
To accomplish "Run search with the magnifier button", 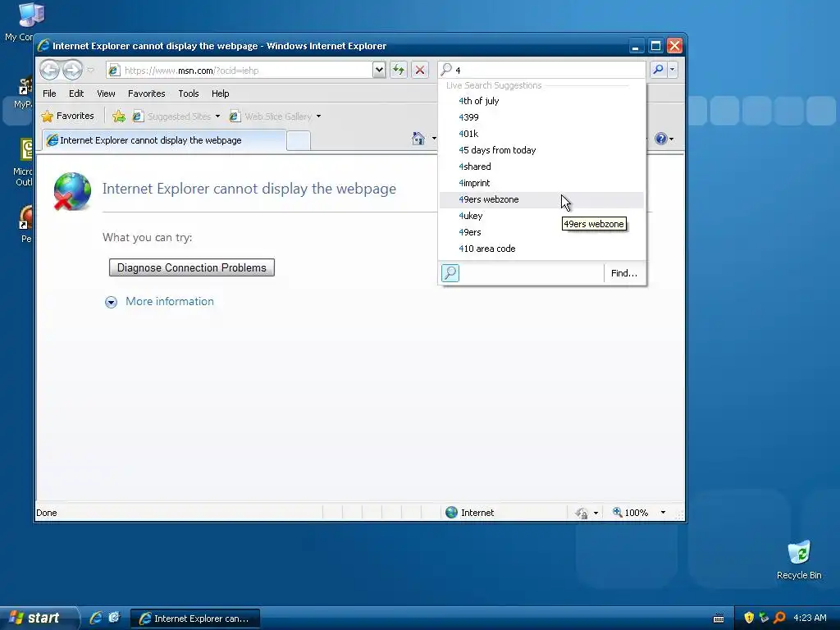I will pyautogui.click(x=658, y=70).
